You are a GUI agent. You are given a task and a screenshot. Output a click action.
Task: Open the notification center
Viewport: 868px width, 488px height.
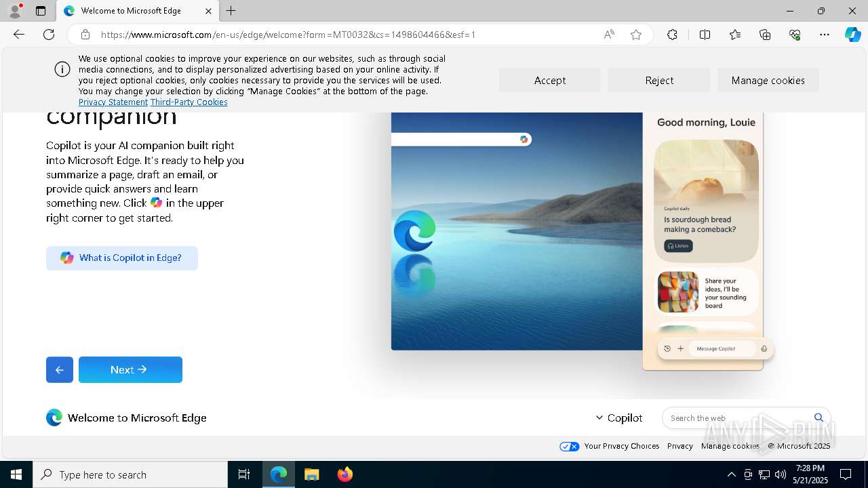[x=846, y=474]
